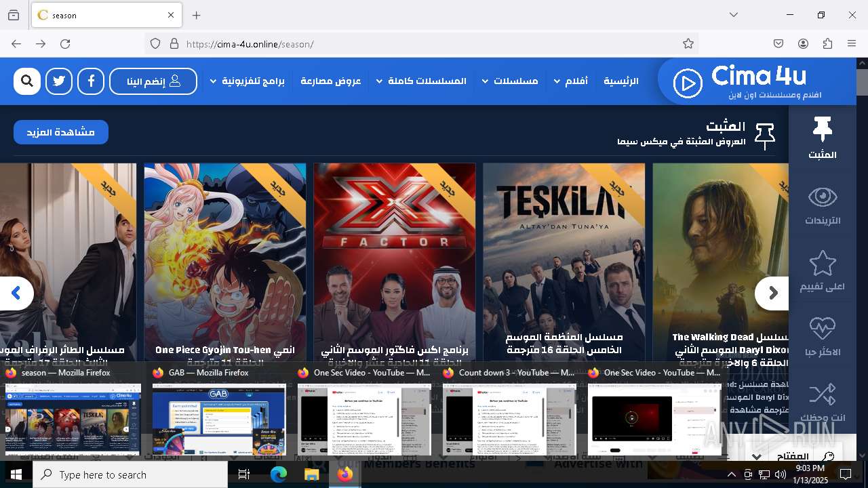The height and width of the screenshot is (488, 868).
Task: Open the Facebook social icon
Action: (x=91, y=81)
